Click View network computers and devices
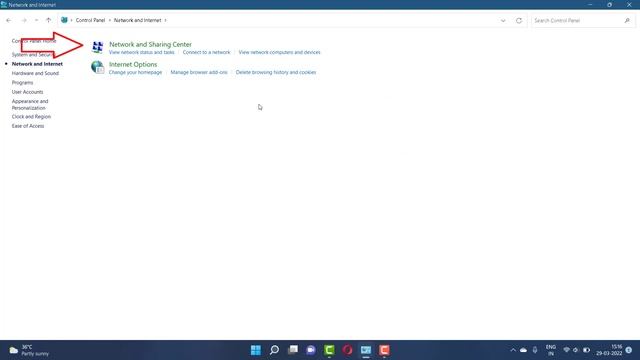640x360 pixels. click(x=280, y=52)
